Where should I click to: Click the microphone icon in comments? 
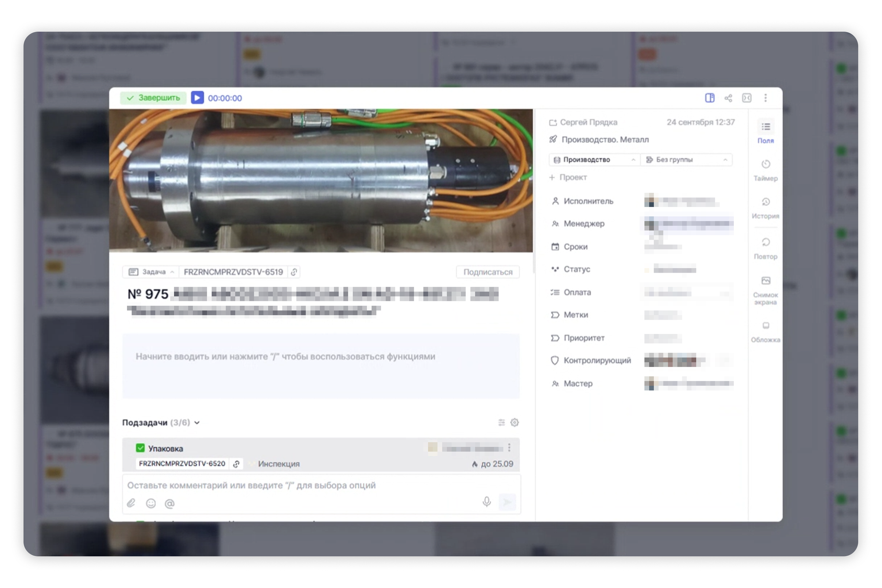(486, 502)
